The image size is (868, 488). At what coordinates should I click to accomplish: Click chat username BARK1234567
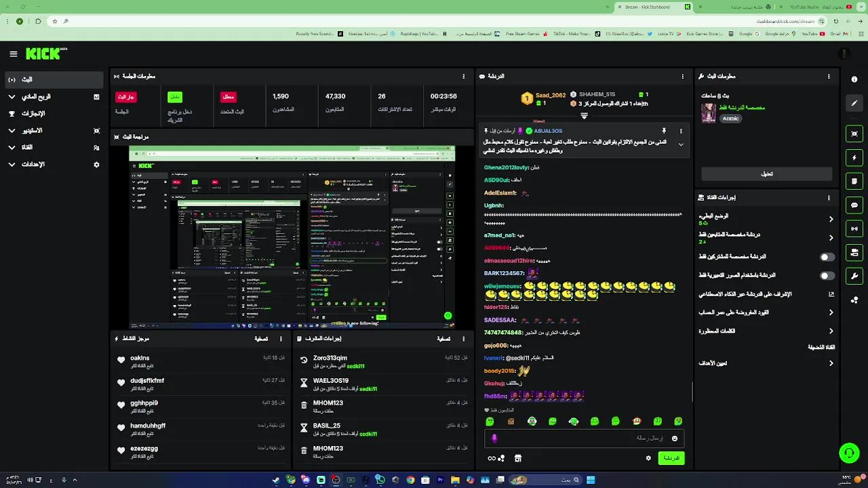[504, 273]
